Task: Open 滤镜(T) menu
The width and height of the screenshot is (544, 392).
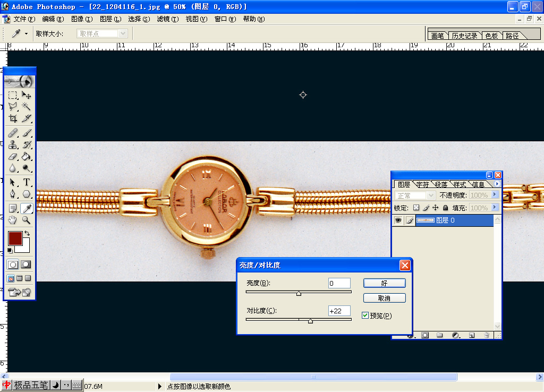Action: point(167,19)
